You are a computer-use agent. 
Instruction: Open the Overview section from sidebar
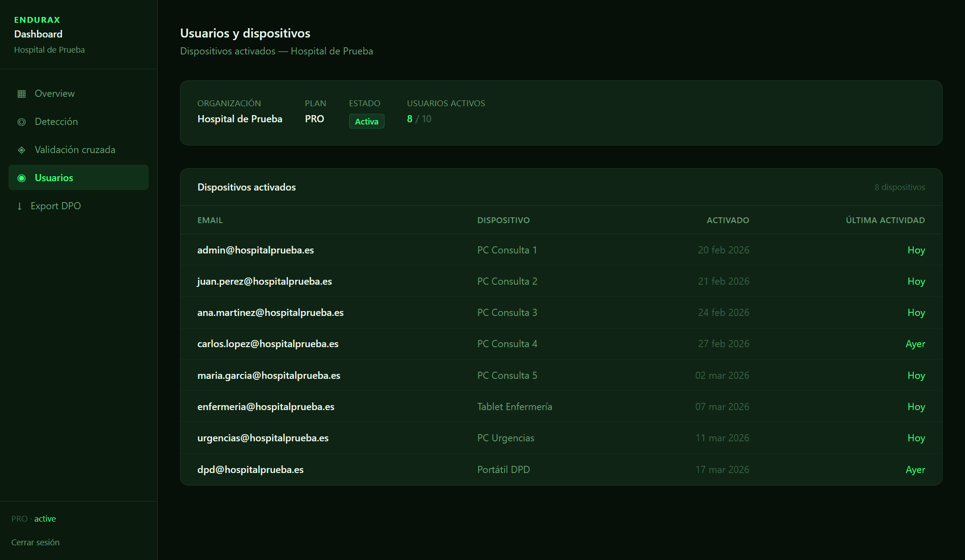(54, 93)
